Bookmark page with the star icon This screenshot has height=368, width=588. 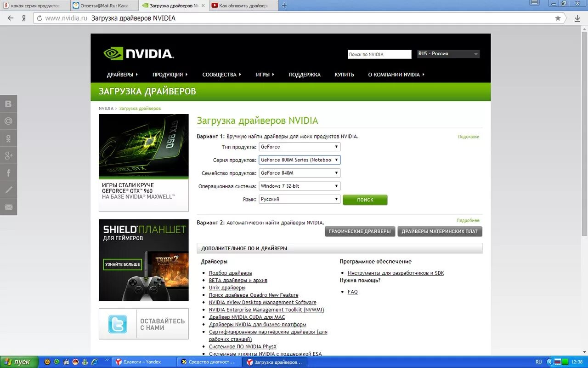[x=558, y=18]
